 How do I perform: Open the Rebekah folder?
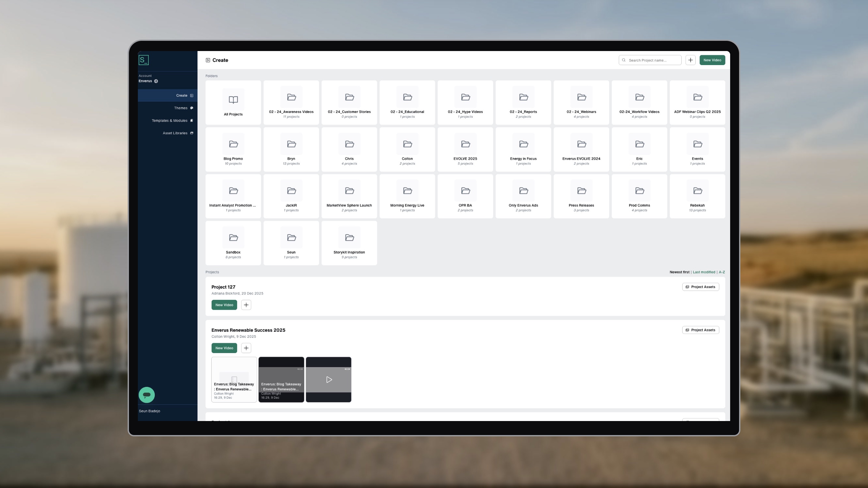point(698,196)
